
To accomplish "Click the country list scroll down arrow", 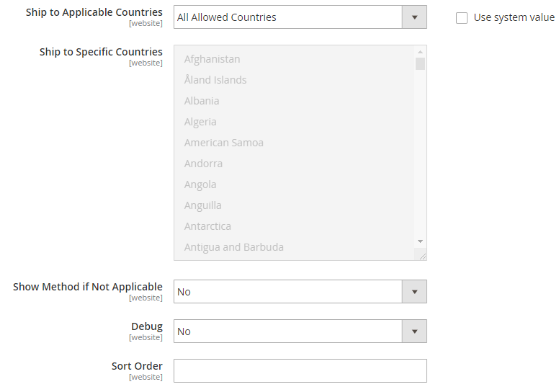I will tap(420, 241).
